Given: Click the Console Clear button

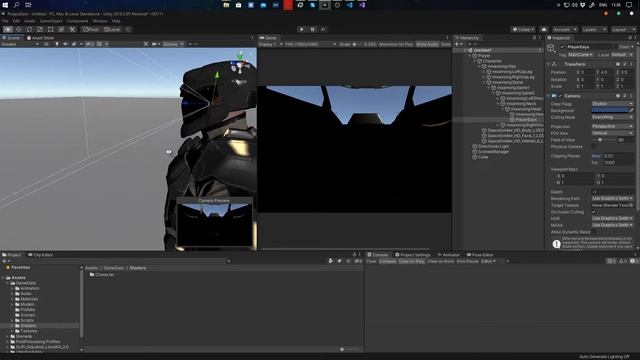Looking at the screenshot, I should [x=371, y=261].
